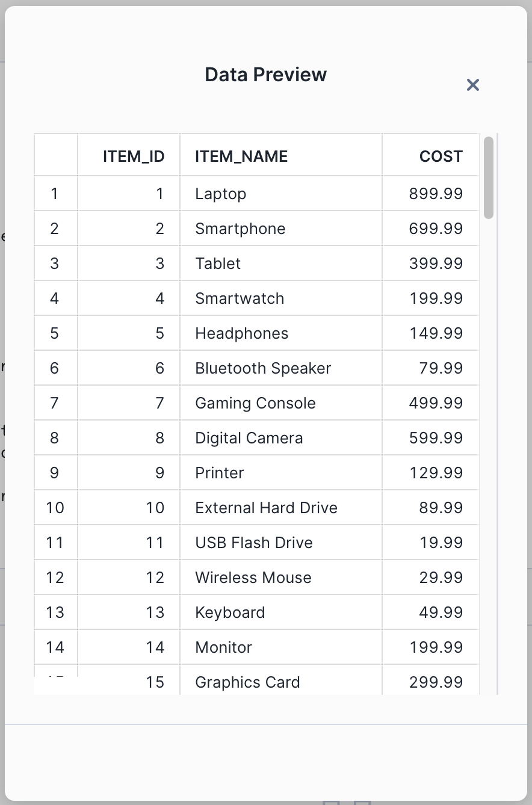Select the Wireless Mouse cost 29.99
This screenshot has width=532, height=805.
[441, 578]
